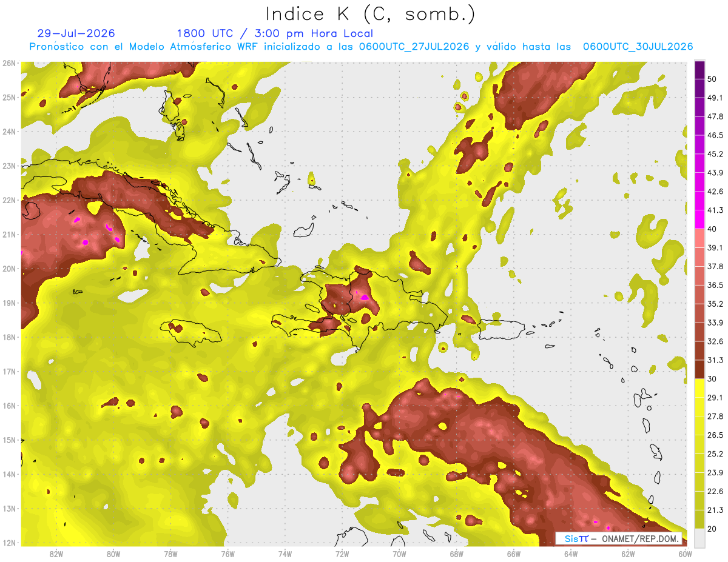Click the "17N" latitude axis label
Viewport: 728px width, 562px height.
pos(8,371)
